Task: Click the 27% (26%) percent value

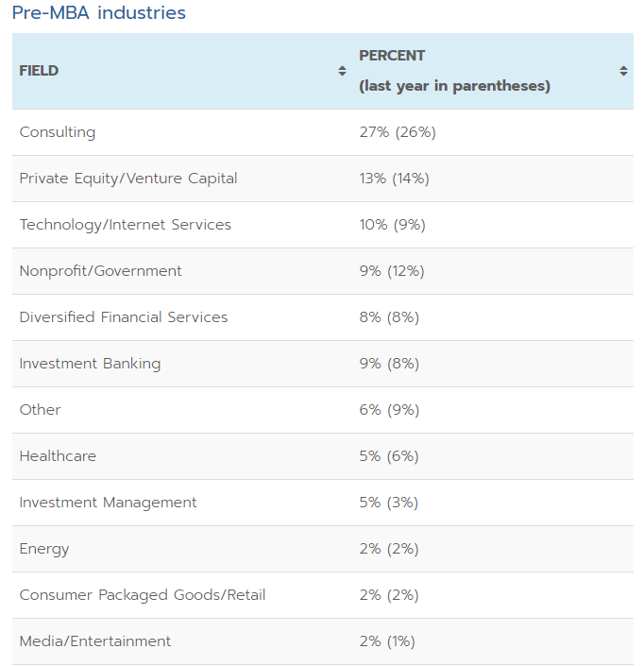Action: 398,132
